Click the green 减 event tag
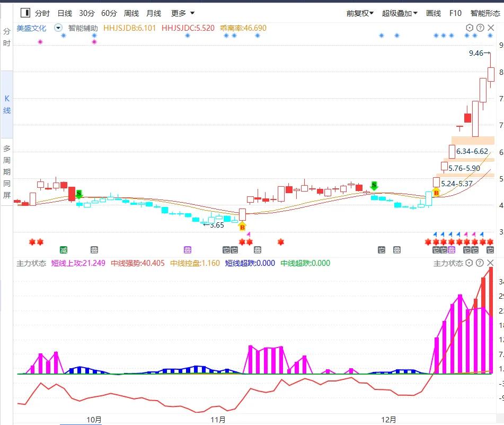504x425 pixels. tap(64, 250)
